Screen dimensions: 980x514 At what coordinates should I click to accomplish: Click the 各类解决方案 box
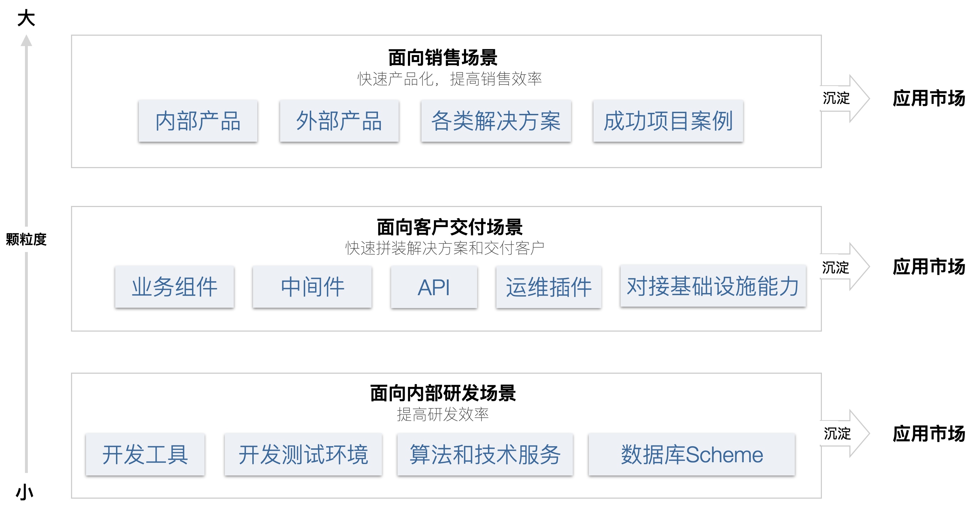tap(496, 121)
